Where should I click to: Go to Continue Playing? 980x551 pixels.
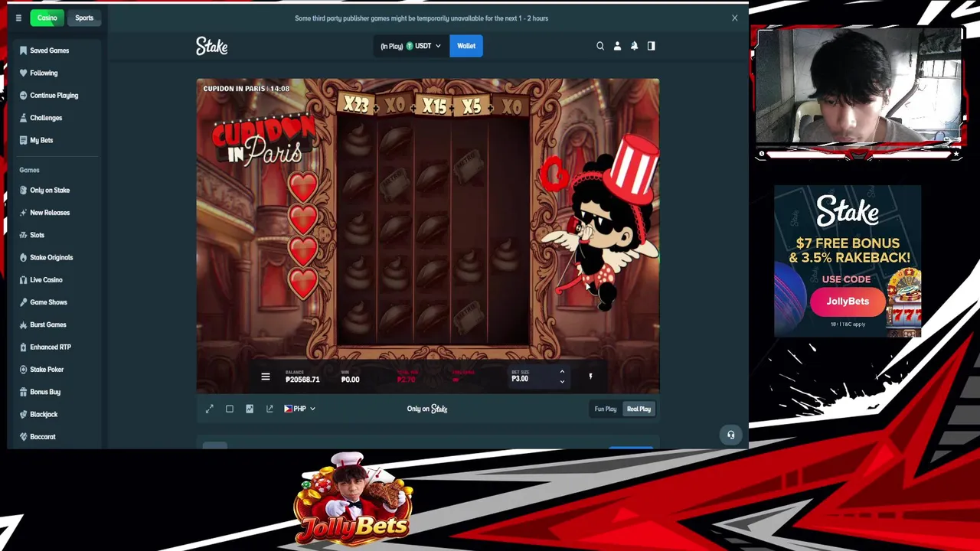(x=55, y=95)
